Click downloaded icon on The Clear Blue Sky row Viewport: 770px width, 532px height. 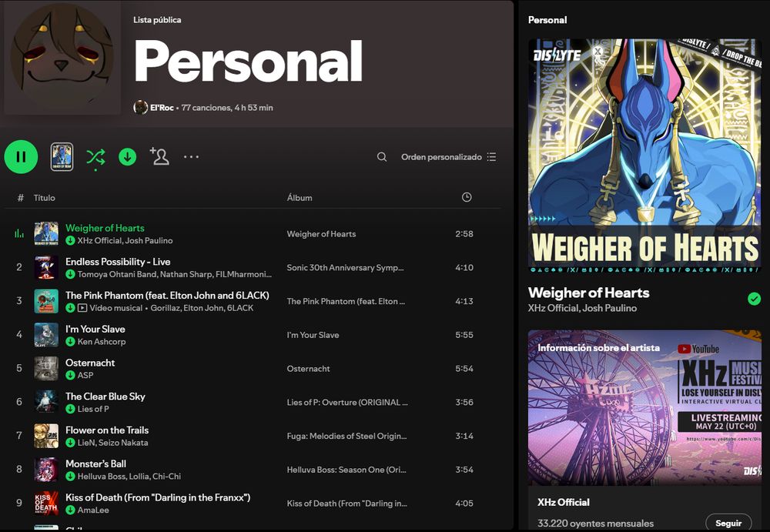[70, 409]
